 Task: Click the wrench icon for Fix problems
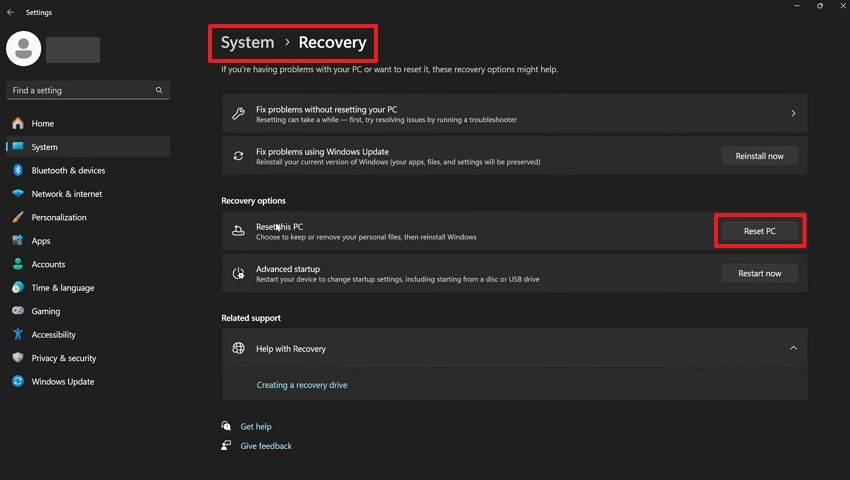(x=239, y=113)
